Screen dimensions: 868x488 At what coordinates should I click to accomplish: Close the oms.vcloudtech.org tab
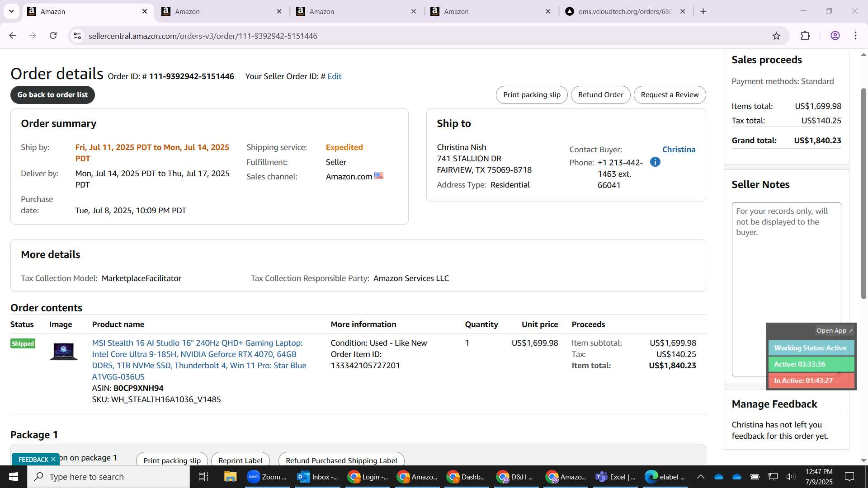tap(683, 11)
